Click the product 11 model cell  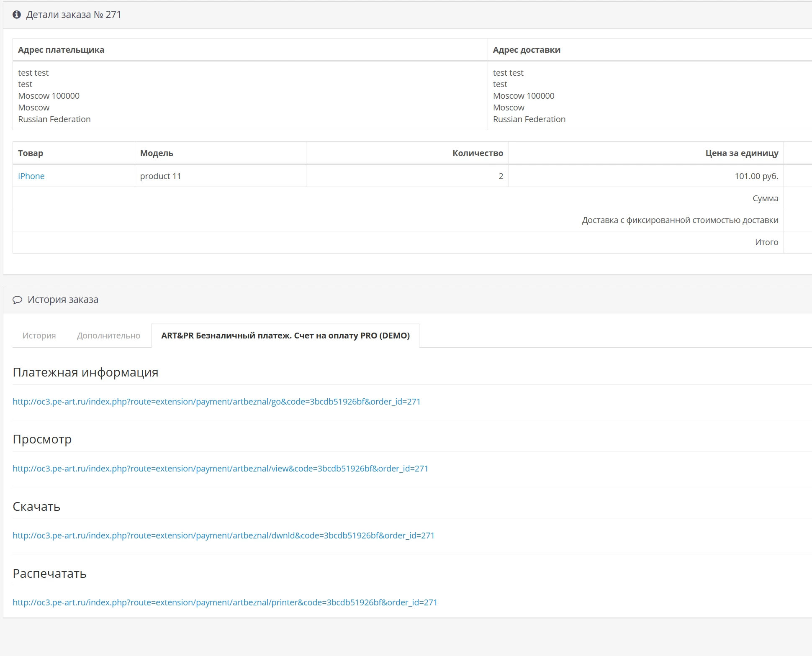click(161, 176)
